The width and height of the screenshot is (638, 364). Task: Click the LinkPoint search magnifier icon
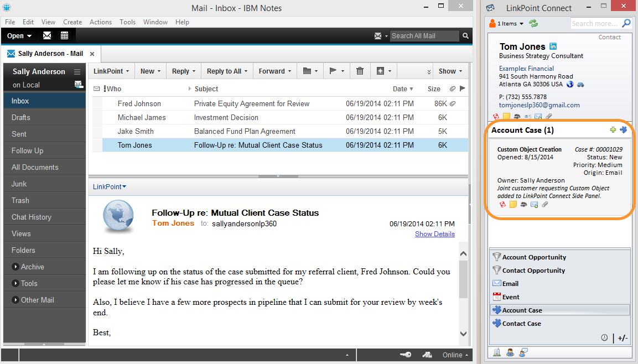[x=626, y=23]
